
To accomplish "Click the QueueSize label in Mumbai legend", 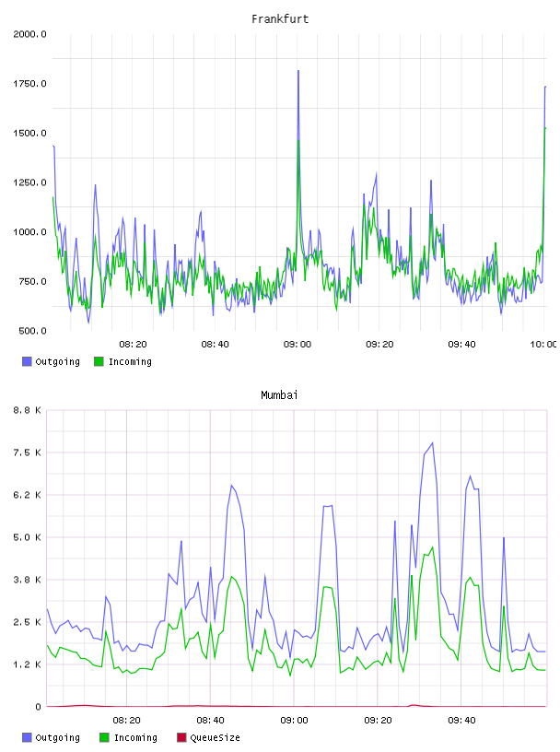I will click(x=215, y=737).
